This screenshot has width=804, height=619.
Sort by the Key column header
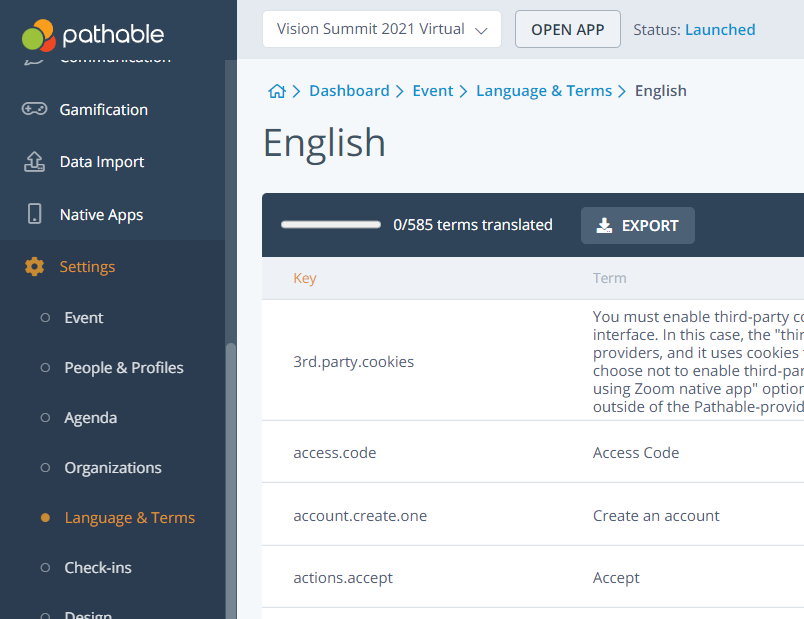click(305, 278)
